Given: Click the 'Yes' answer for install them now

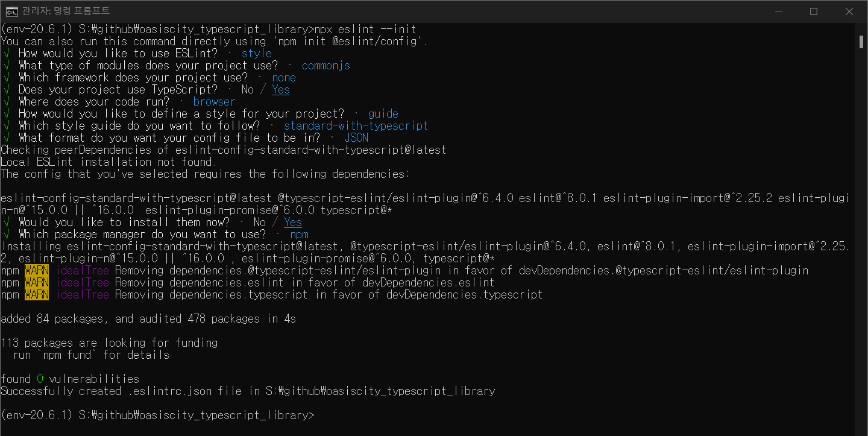Looking at the screenshot, I should coord(293,222).
